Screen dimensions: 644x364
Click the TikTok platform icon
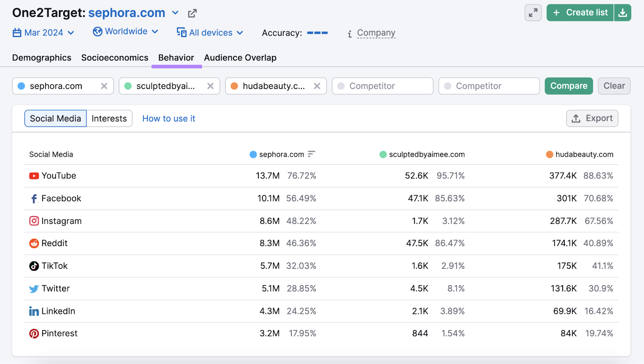[34, 266]
